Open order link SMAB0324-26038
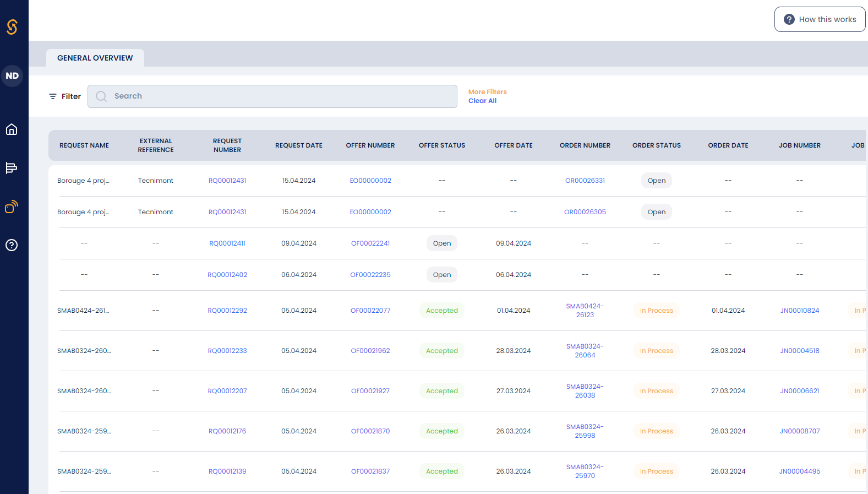 585,391
